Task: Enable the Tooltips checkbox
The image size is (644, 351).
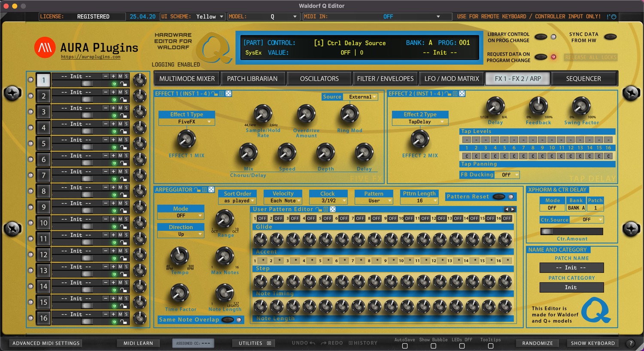Action: (490, 346)
